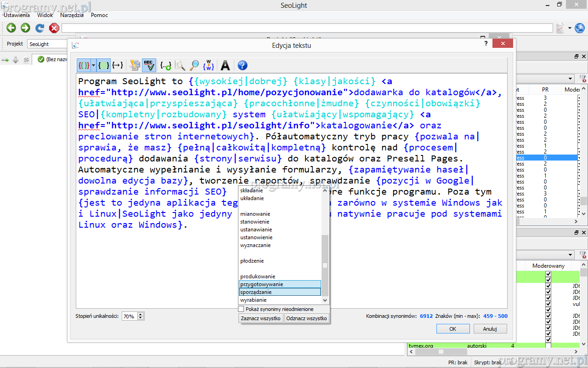Click the W-to-W word replace icon
This screenshot has width=588, height=368.
tap(209, 65)
